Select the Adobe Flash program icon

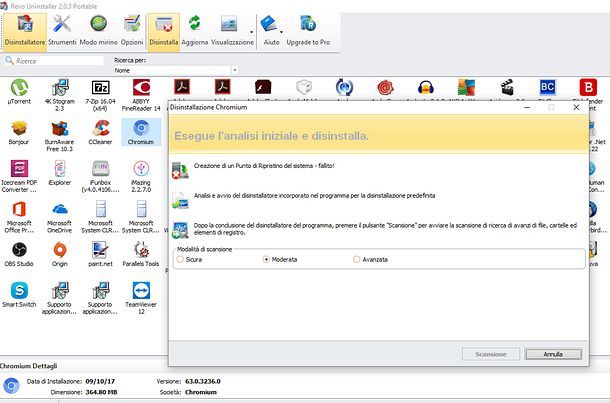coord(263,88)
